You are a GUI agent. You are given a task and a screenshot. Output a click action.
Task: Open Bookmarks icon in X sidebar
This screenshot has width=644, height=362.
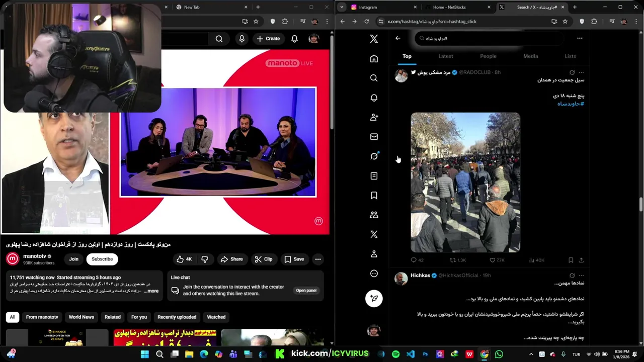click(x=374, y=196)
